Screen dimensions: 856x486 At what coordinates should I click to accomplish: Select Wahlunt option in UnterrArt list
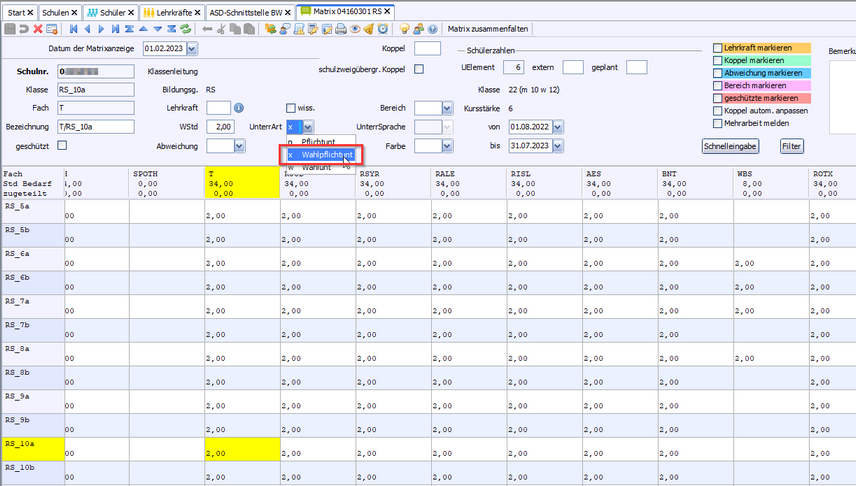point(321,168)
